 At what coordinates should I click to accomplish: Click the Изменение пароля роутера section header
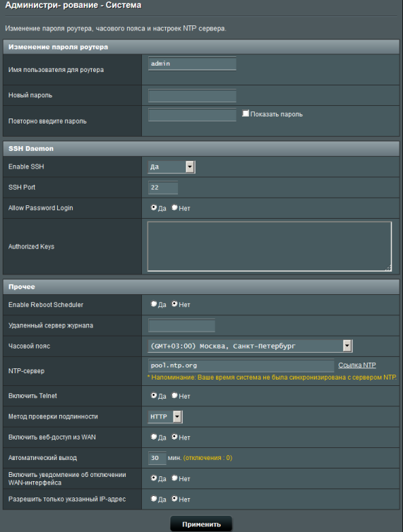click(x=201, y=47)
